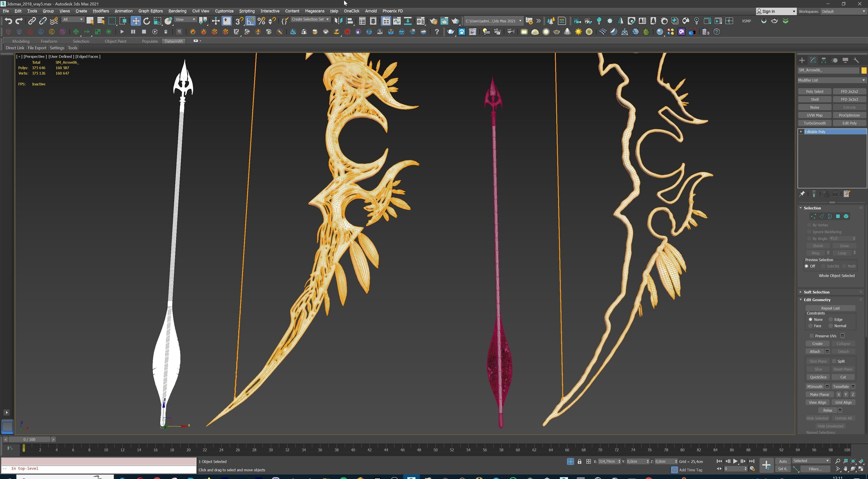The image size is (868, 479).
Task: Open the Modifier List dropdown
Action: 831,80
